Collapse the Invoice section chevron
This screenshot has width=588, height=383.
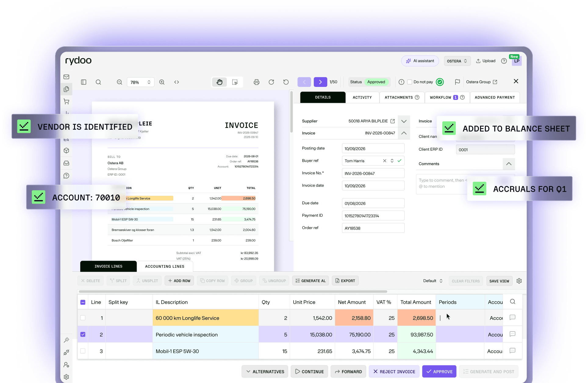pos(404,133)
